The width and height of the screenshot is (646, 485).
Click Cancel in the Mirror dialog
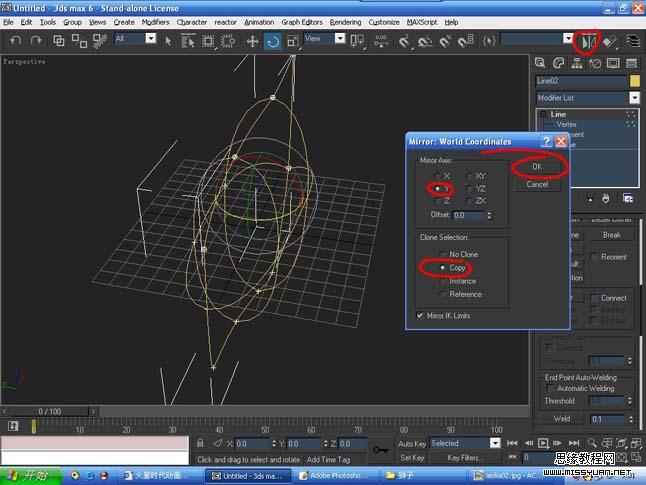point(537,184)
